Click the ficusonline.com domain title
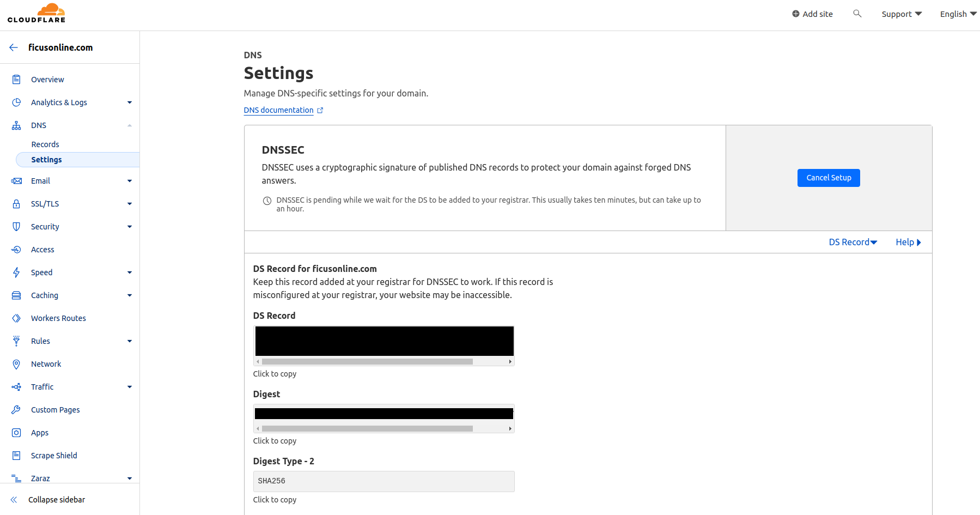980x515 pixels. point(60,47)
